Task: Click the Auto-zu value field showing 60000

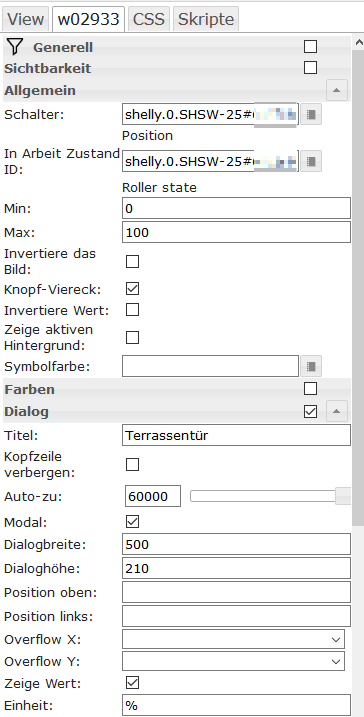Action: click(x=153, y=496)
